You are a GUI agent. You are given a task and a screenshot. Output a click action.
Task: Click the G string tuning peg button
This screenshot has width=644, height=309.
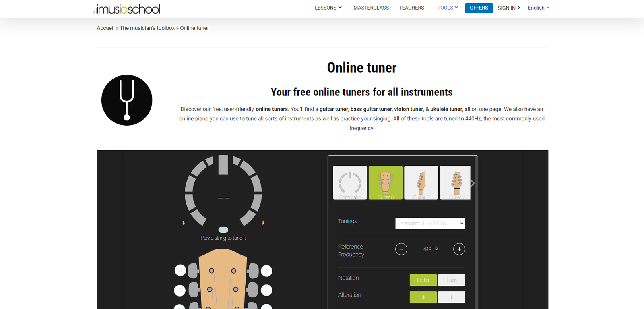(266, 271)
